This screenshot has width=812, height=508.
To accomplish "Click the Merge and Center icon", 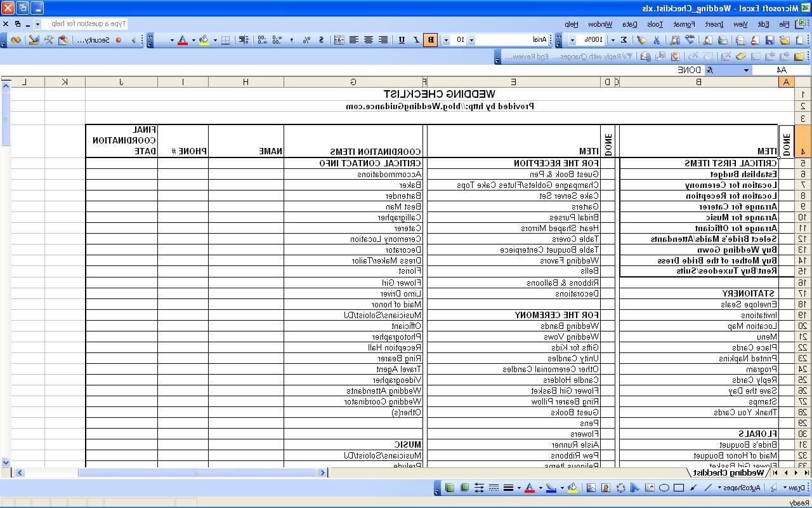I will pyautogui.click(x=339, y=40).
